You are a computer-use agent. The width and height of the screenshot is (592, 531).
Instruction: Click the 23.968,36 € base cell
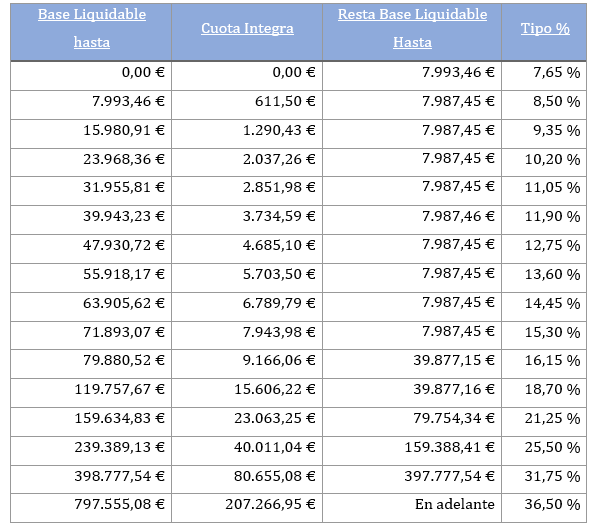(91, 163)
